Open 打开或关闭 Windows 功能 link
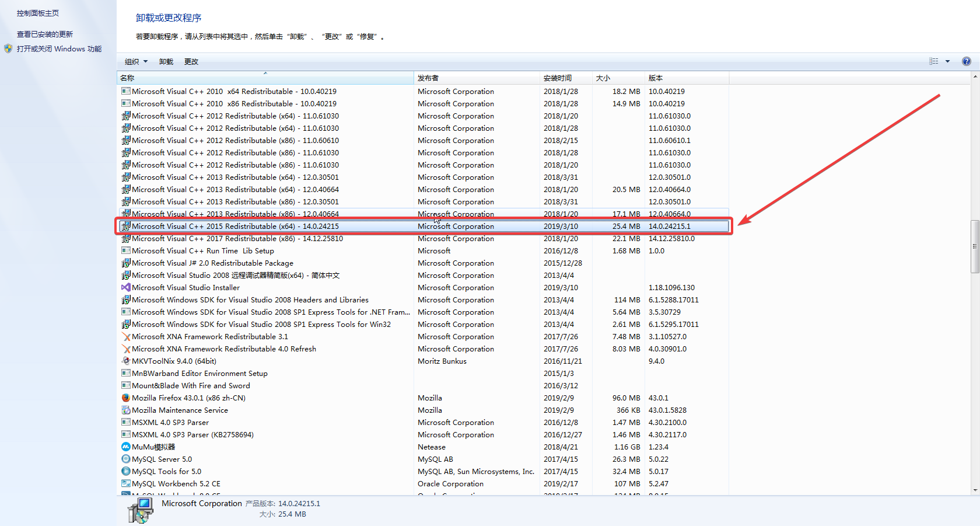 coord(59,48)
